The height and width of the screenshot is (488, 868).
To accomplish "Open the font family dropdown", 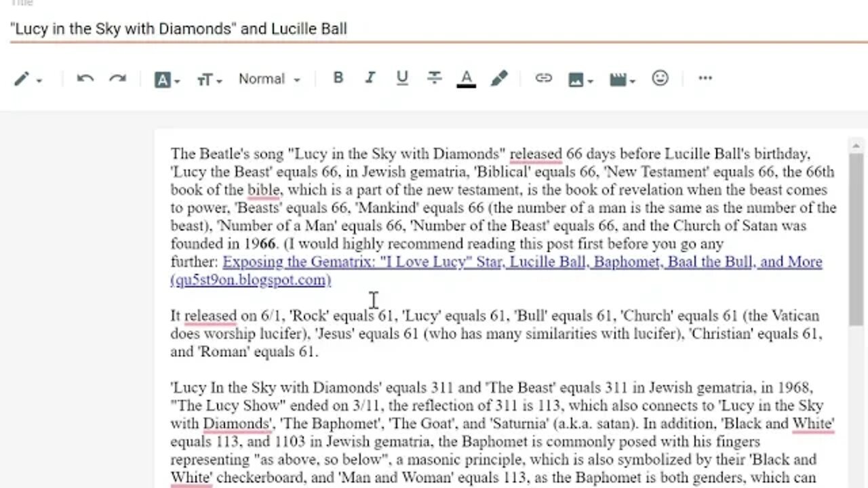I will pos(167,79).
